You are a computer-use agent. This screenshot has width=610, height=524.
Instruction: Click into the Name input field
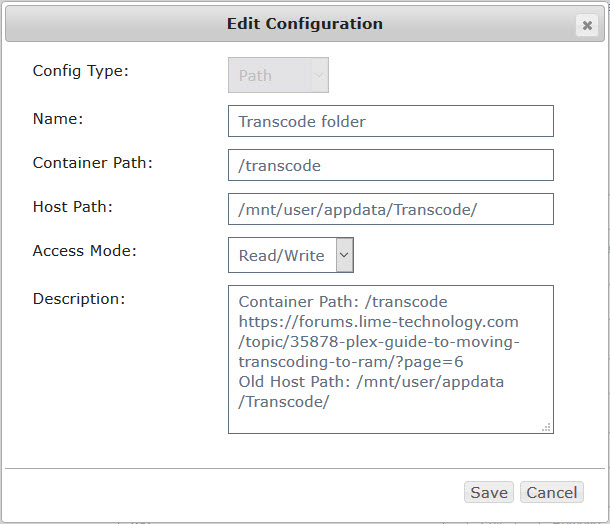coord(390,122)
